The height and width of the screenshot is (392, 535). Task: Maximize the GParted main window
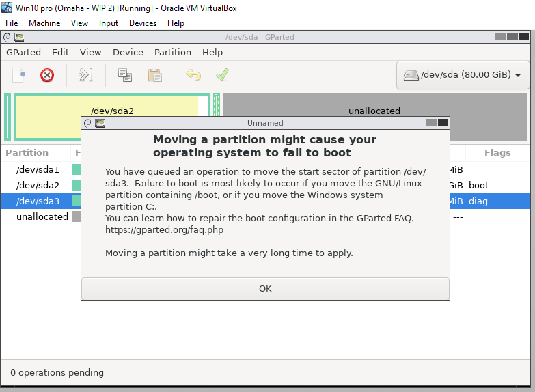512,36
